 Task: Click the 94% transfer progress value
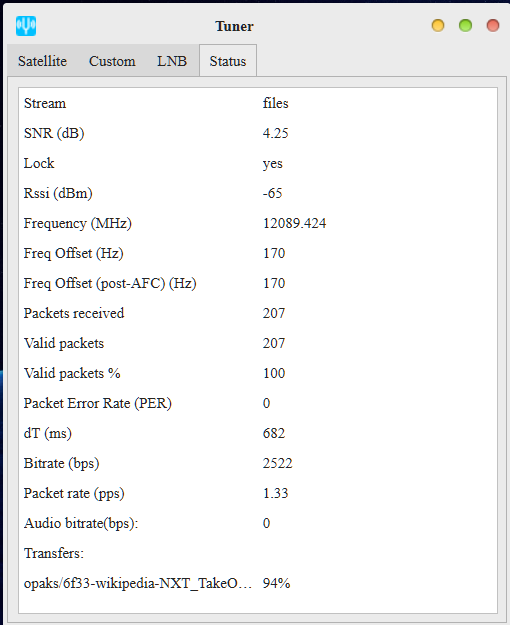(276, 584)
